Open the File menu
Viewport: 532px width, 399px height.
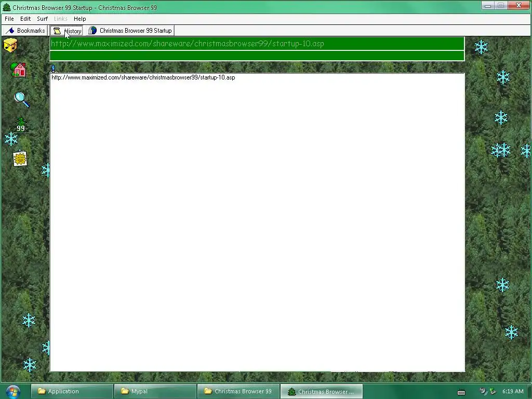[9, 19]
